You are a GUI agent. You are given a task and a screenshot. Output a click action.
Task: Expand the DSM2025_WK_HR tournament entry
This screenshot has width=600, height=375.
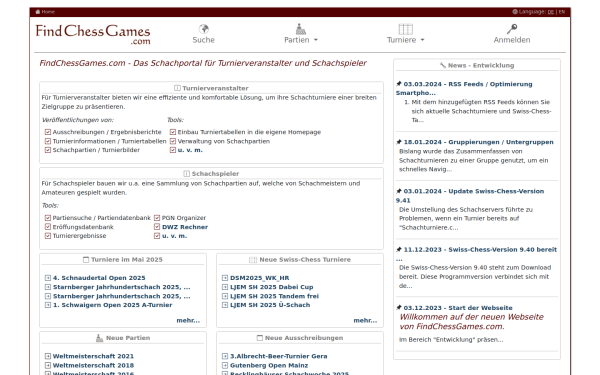(x=225, y=278)
